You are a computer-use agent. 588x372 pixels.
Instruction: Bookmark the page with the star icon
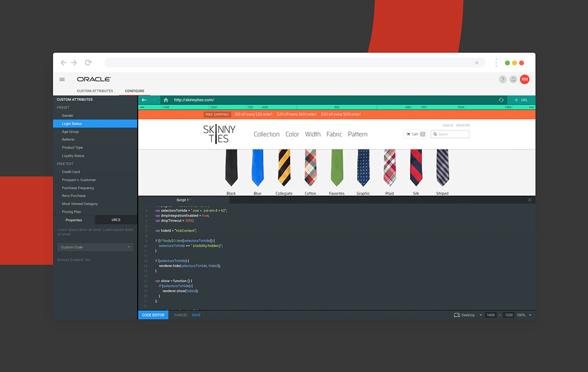click(476, 63)
